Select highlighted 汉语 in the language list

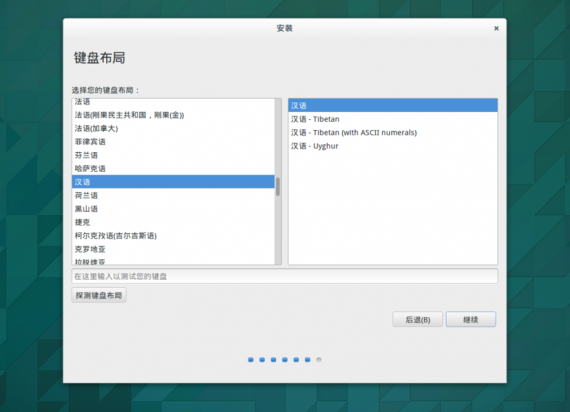click(173, 182)
